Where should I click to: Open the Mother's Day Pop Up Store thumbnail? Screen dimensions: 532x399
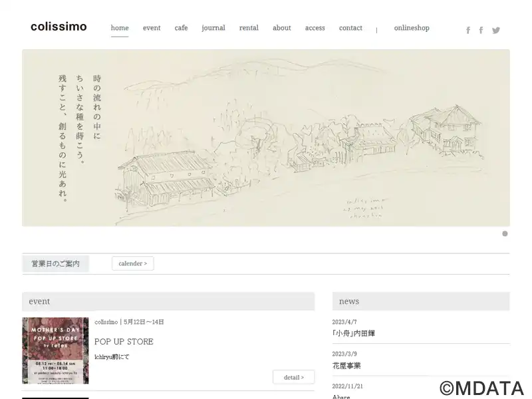55,350
